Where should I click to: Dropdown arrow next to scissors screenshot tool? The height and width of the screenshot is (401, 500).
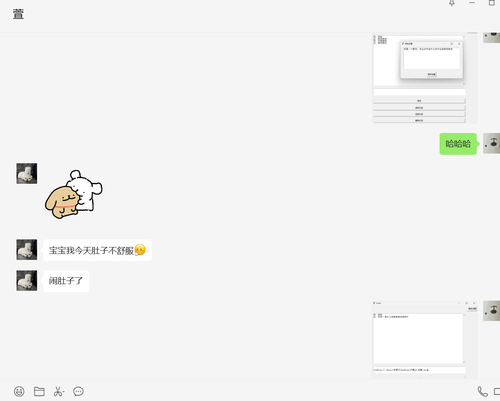pos(64,391)
